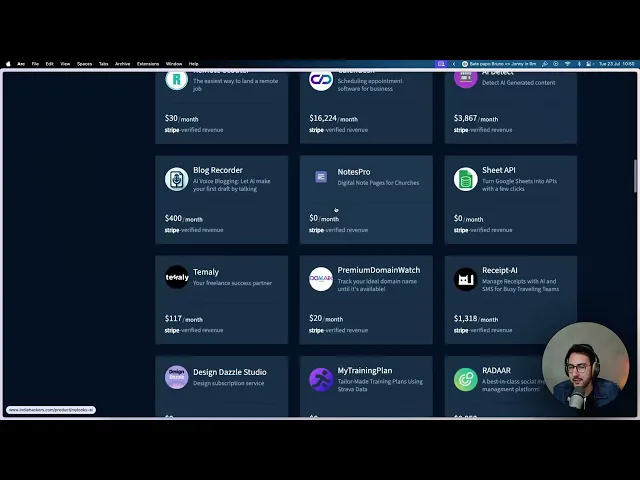The width and height of the screenshot is (640, 480).
Task: Open the Sheet API product title
Action: pos(498,170)
